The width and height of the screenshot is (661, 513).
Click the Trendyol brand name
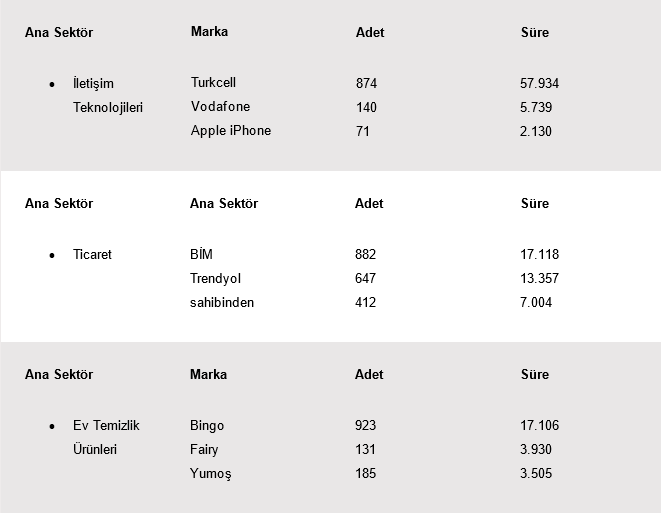[x=215, y=279]
